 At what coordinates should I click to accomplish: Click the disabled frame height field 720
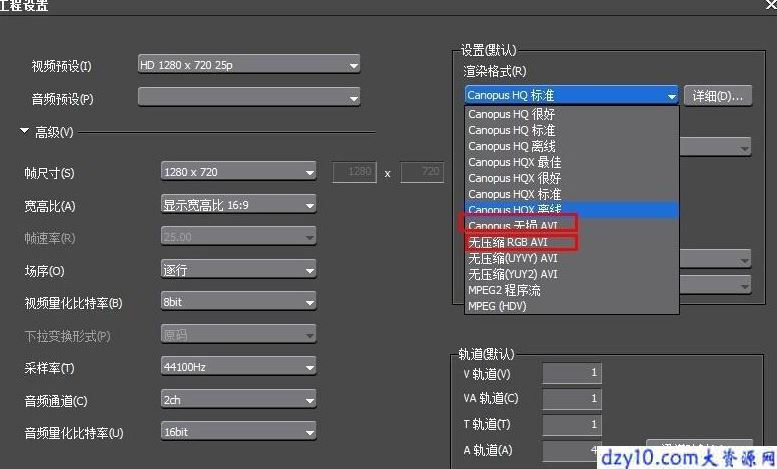[x=422, y=172]
